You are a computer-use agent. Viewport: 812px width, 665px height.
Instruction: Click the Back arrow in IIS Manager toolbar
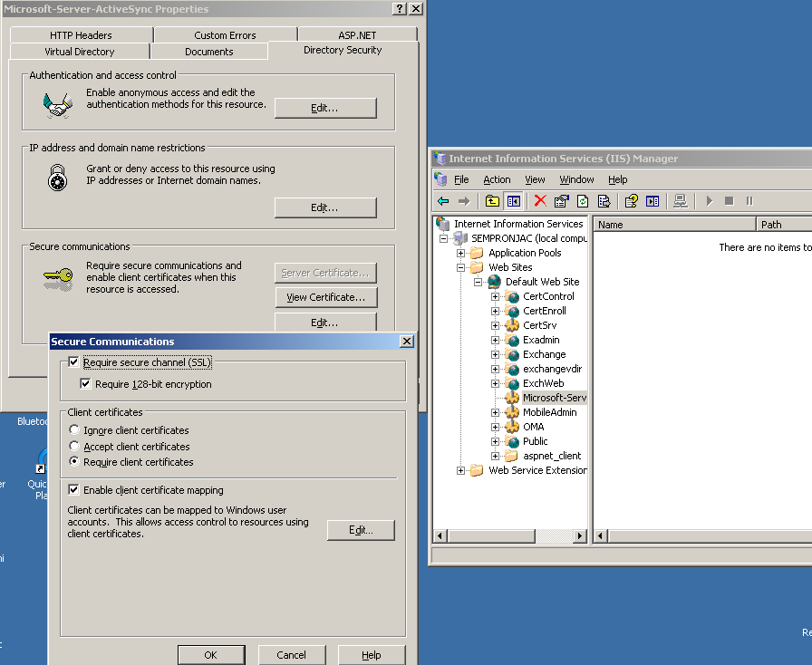(443, 201)
